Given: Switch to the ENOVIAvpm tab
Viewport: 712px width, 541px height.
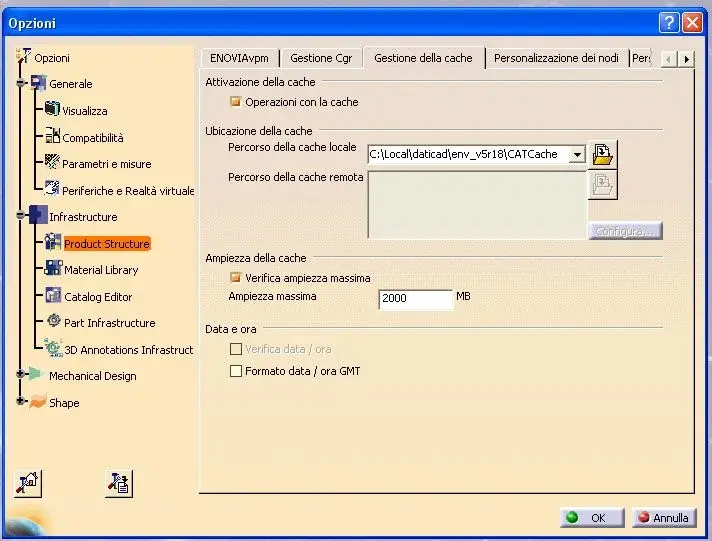Looking at the screenshot, I should tap(239, 58).
